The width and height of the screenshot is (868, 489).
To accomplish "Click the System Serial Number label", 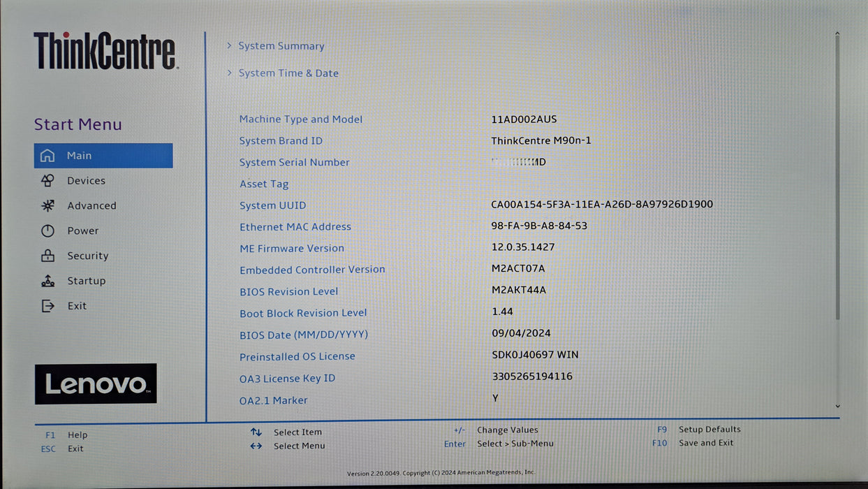I will [295, 163].
